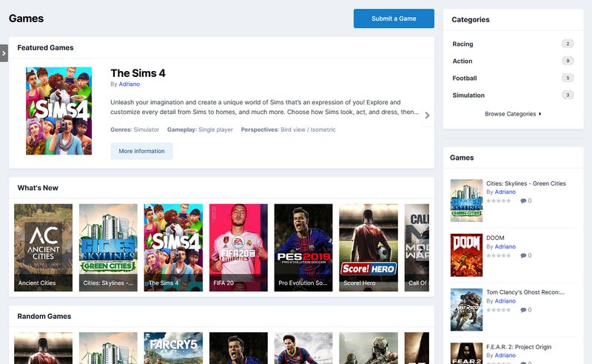Open Cities: Skylines - Green Cities sidebar thumbnail
Screen dimensions: 592x364
466,200
